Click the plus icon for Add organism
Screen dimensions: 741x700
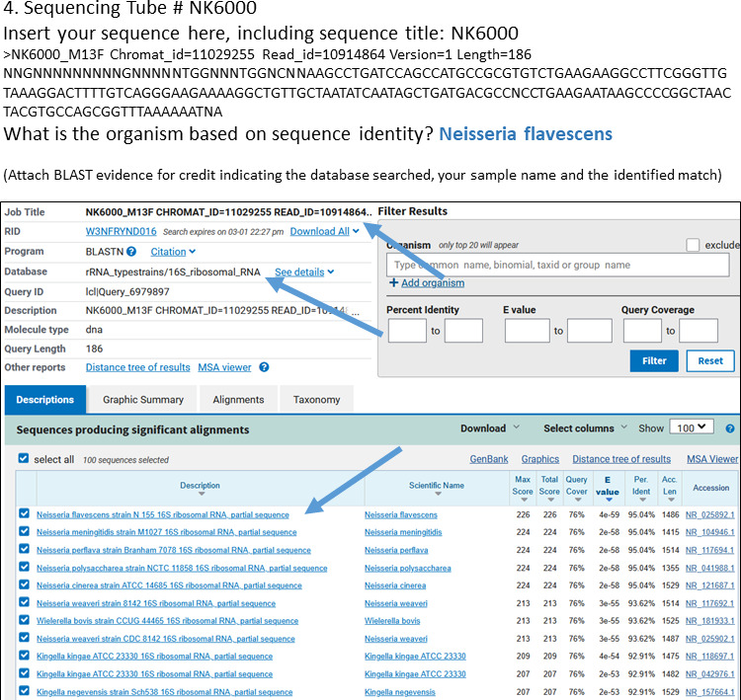394,283
